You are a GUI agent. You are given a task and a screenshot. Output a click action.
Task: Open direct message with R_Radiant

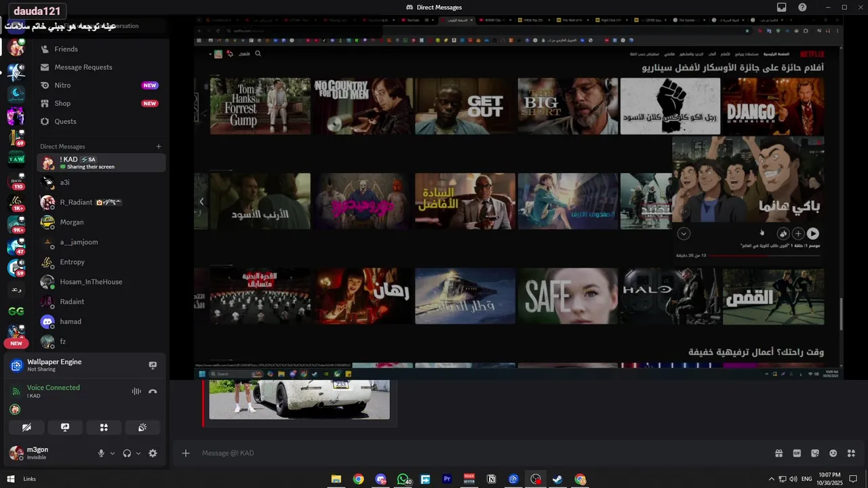pos(101,202)
